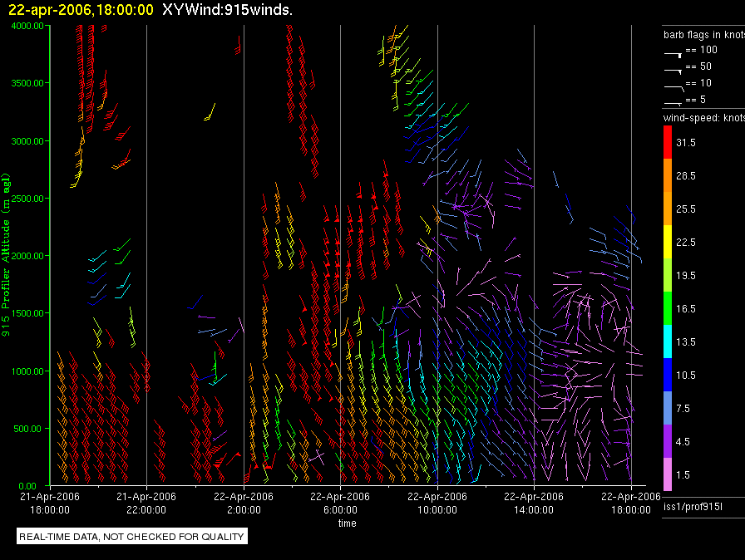Click the cyan 13.5 knots color swatch
The image size is (745, 560).
(668, 341)
